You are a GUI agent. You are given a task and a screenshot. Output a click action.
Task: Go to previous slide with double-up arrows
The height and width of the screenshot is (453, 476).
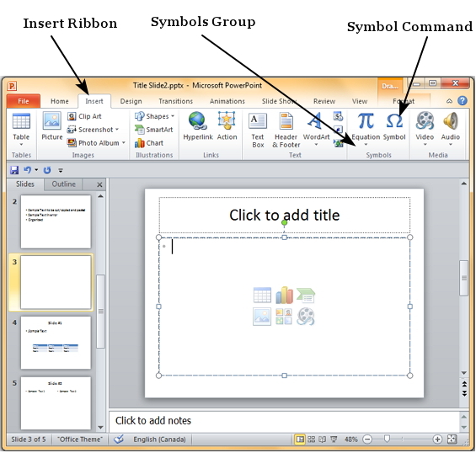(464, 384)
